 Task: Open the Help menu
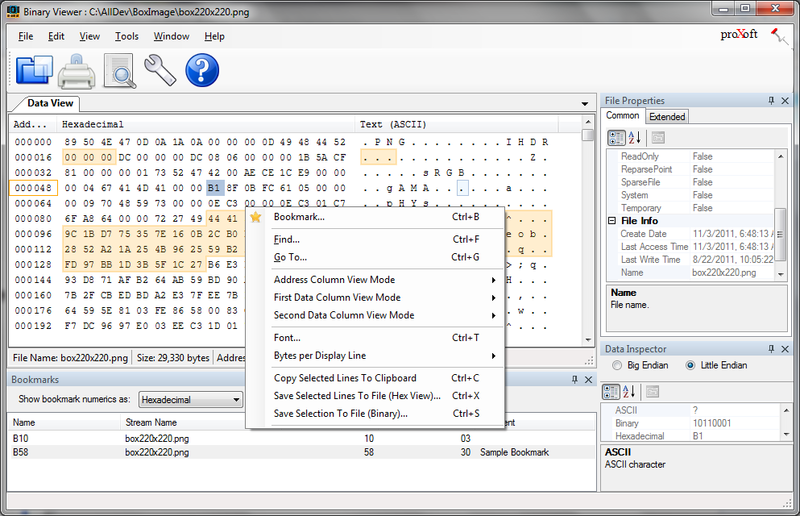[x=214, y=36]
